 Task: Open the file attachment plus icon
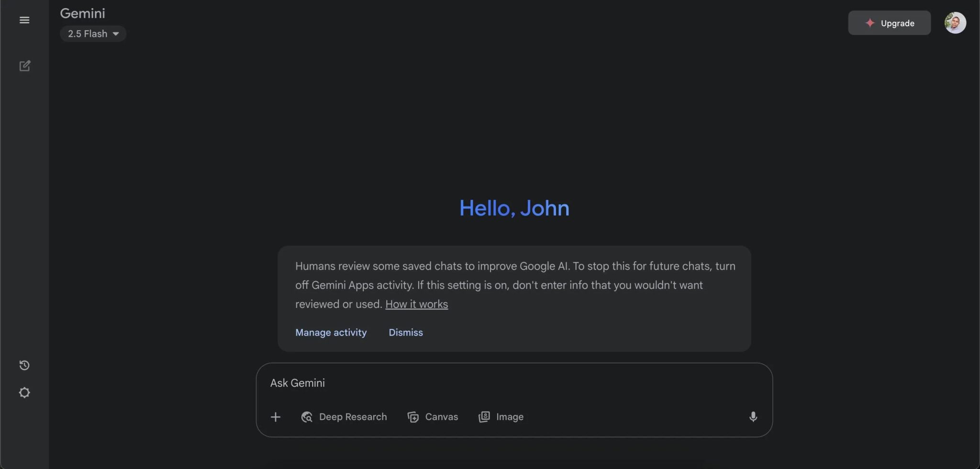[276, 416]
